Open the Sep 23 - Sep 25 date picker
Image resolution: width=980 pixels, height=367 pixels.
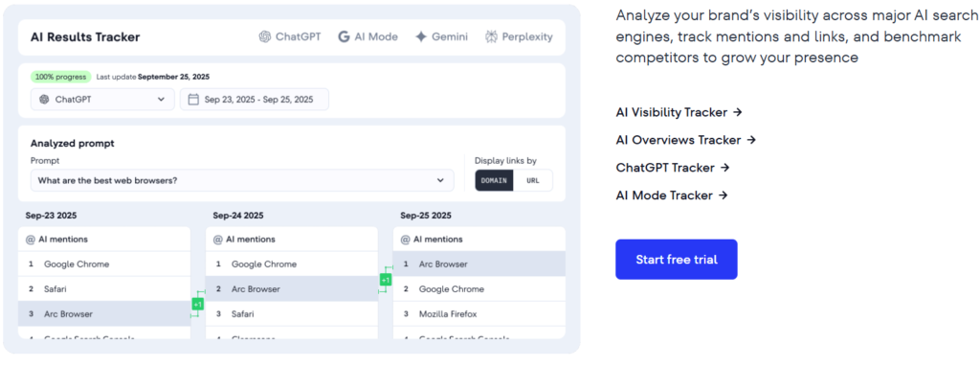(255, 99)
